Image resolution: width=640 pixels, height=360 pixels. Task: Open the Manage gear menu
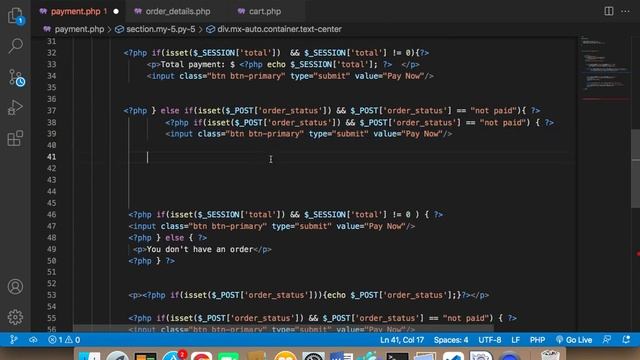pos(16,317)
